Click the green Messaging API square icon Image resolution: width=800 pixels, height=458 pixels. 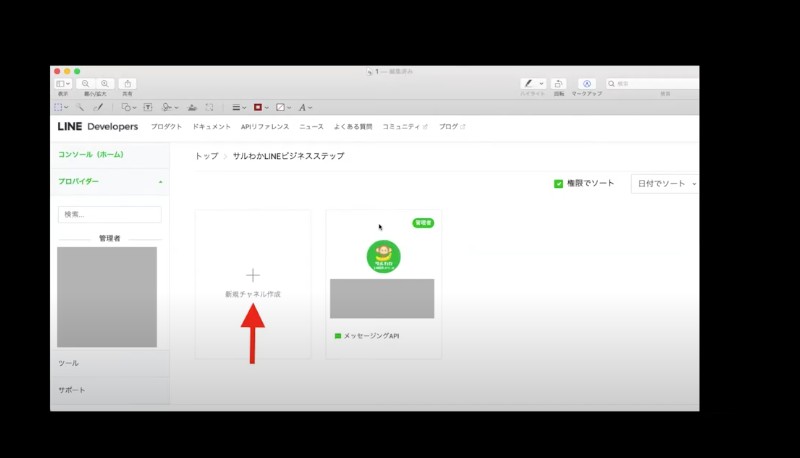pos(337,336)
